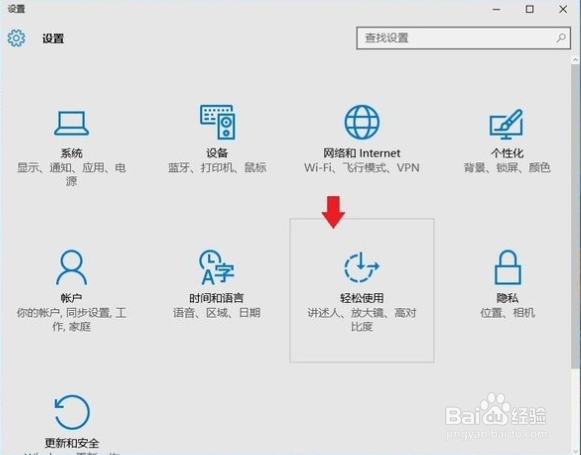Click the scrollbar up arrow
Screen dimensions: 581x455
click(x=575, y=60)
